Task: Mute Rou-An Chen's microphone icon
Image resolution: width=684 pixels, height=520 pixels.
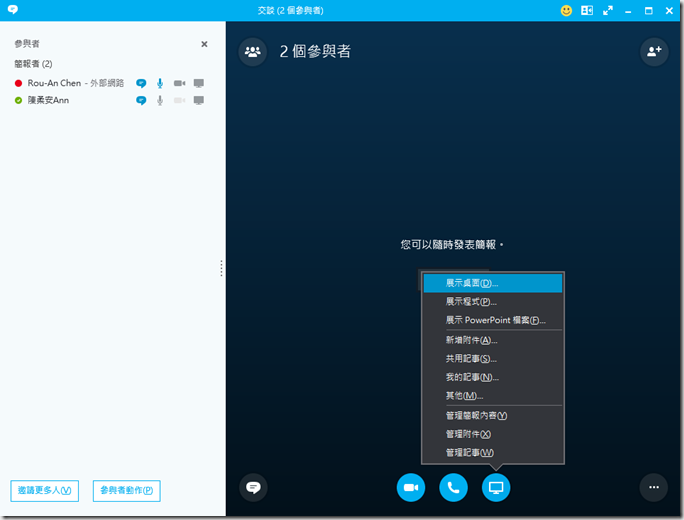Action: pos(160,83)
